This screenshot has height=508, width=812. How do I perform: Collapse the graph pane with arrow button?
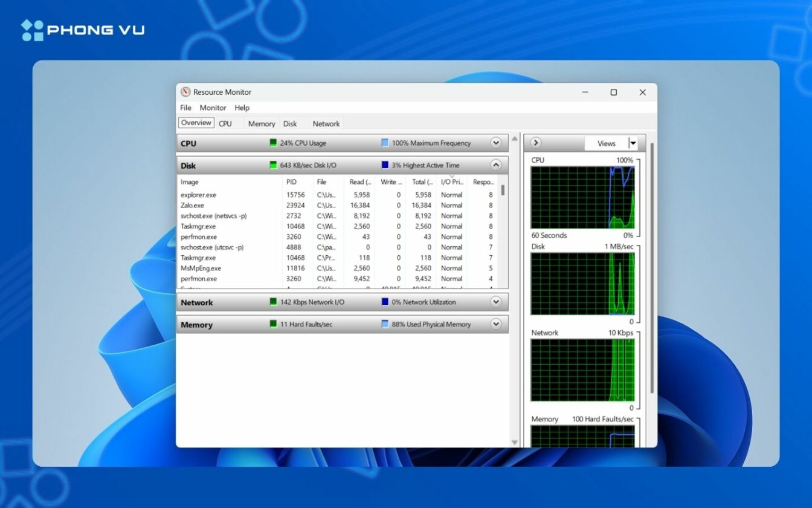(x=536, y=143)
